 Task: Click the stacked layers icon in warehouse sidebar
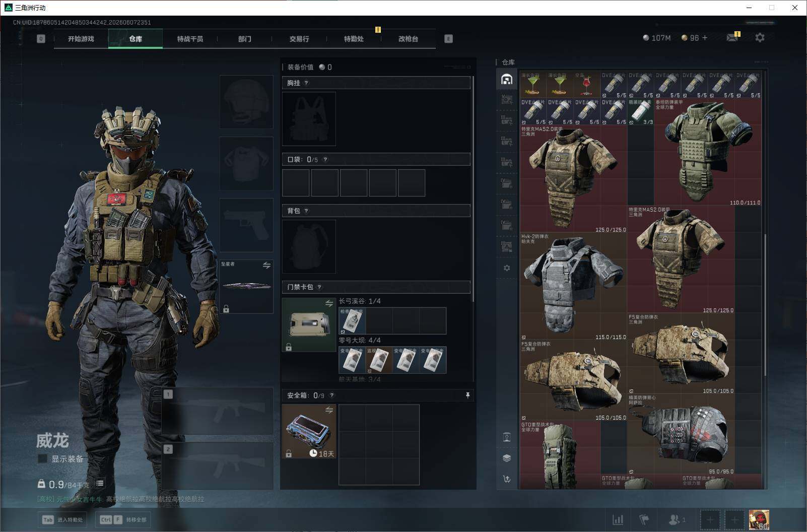(x=507, y=458)
